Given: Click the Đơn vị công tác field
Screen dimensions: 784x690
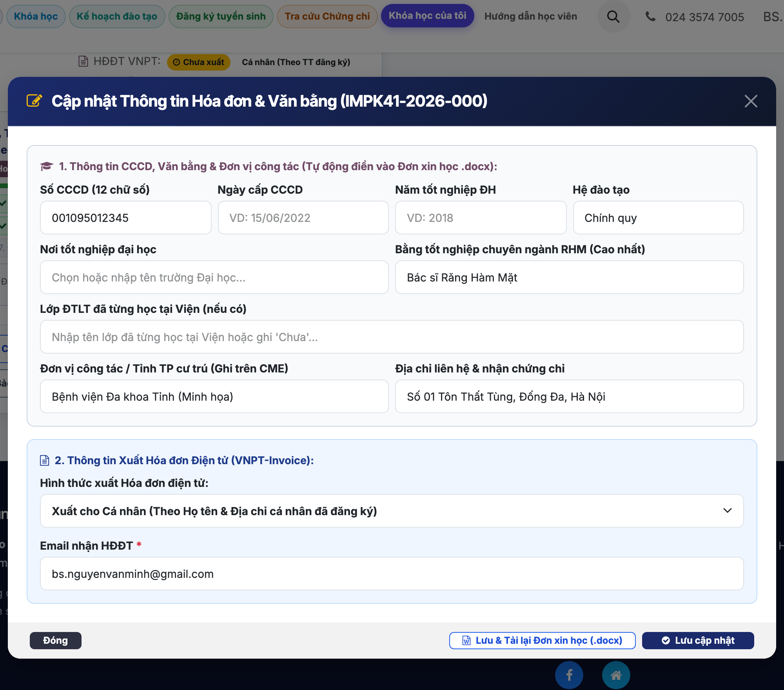Looking at the screenshot, I should [x=214, y=396].
